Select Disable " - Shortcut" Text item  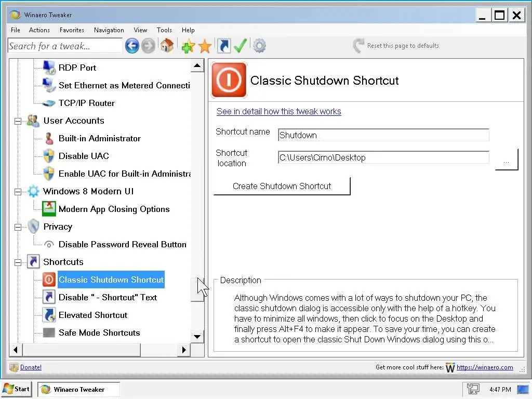108,297
